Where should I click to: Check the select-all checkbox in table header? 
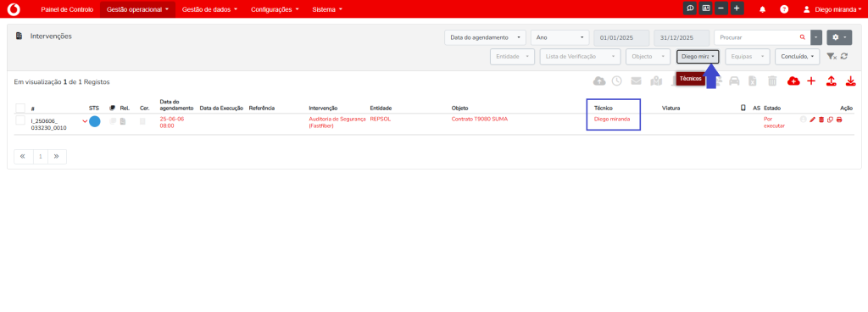tap(20, 108)
